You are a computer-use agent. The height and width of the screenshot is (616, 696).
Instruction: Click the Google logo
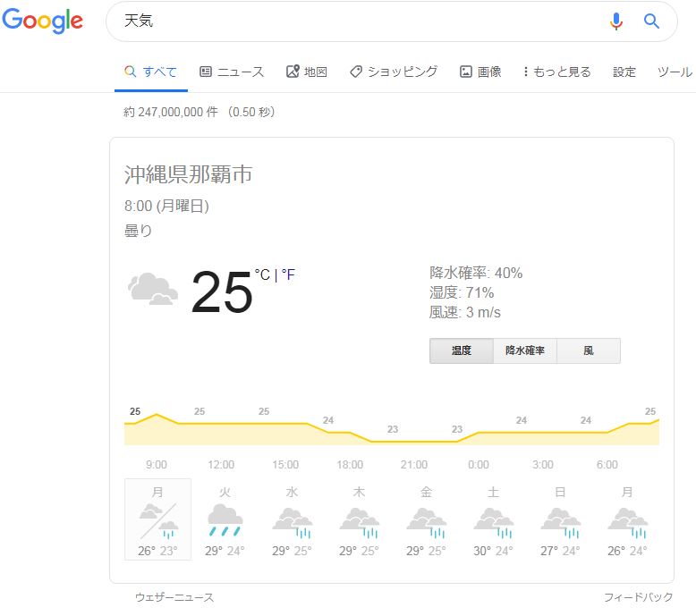click(43, 21)
